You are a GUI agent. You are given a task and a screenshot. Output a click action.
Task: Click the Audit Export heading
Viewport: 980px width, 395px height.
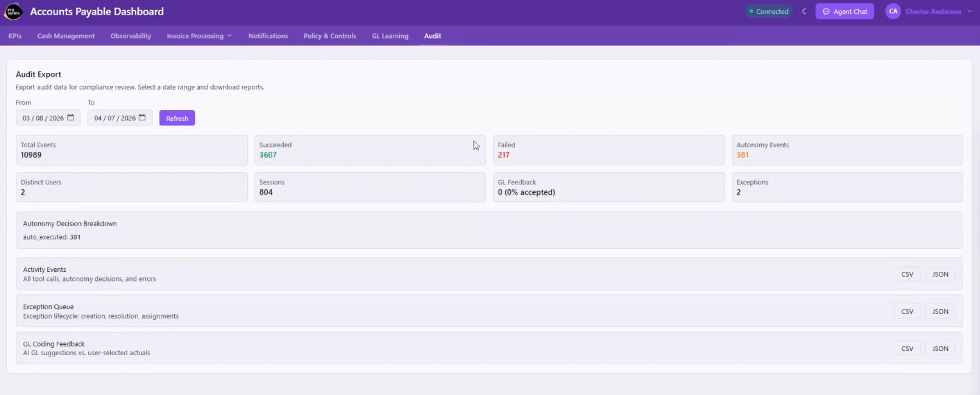[x=38, y=74]
